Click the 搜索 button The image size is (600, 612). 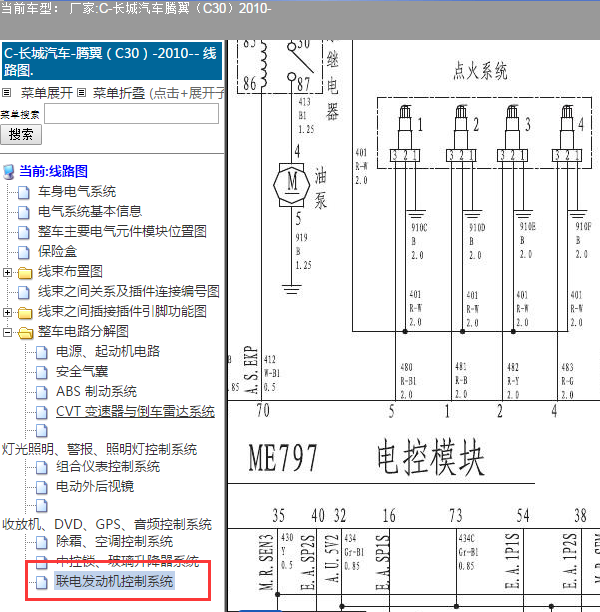coord(21,135)
